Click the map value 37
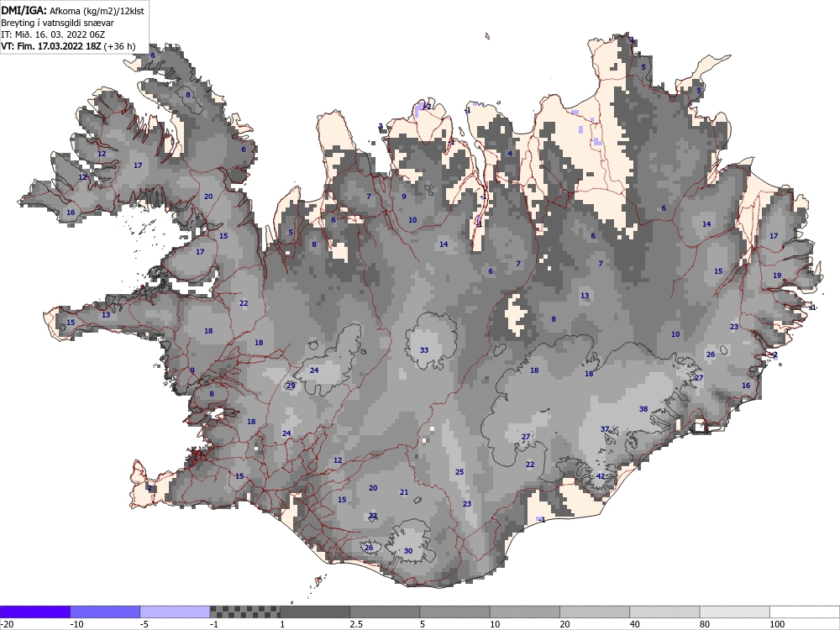 [x=605, y=429]
